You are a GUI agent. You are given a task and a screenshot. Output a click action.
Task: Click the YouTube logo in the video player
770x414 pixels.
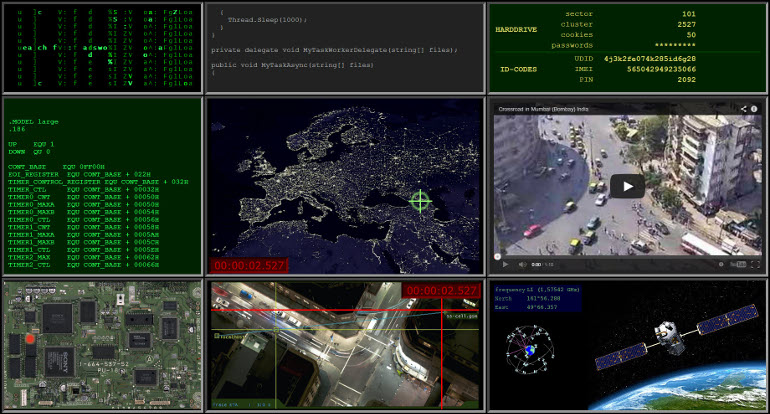(x=738, y=264)
